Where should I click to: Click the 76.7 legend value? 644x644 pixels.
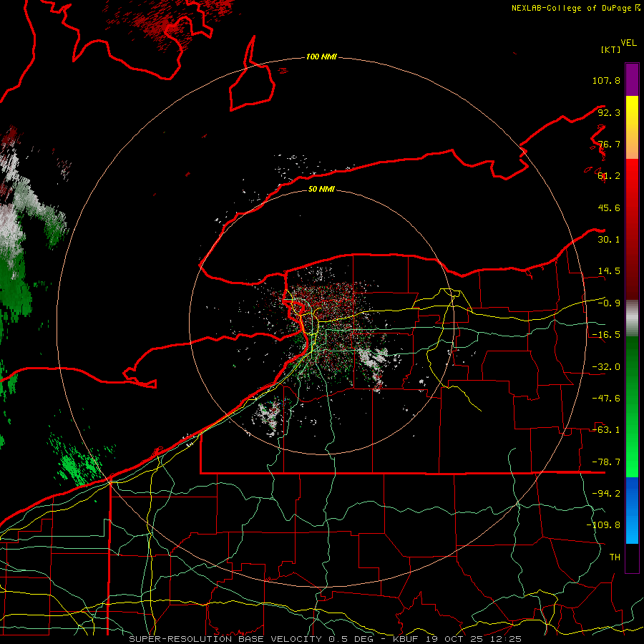click(609, 144)
